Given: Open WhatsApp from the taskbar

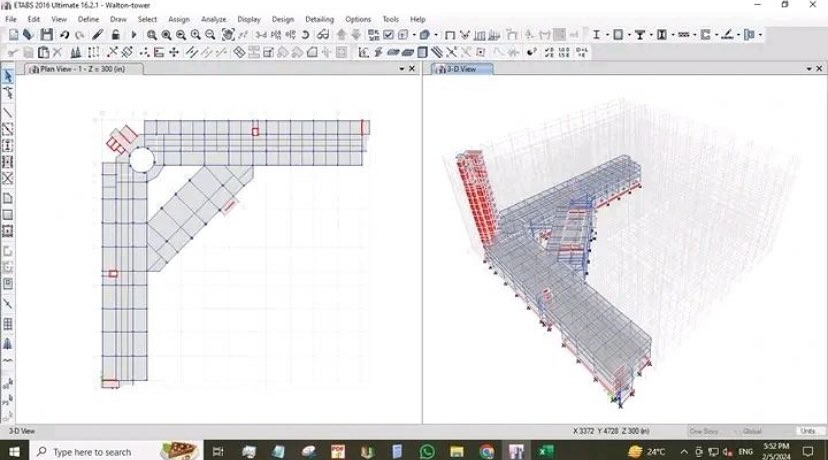Looking at the screenshot, I should pyautogui.click(x=427, y=452).
